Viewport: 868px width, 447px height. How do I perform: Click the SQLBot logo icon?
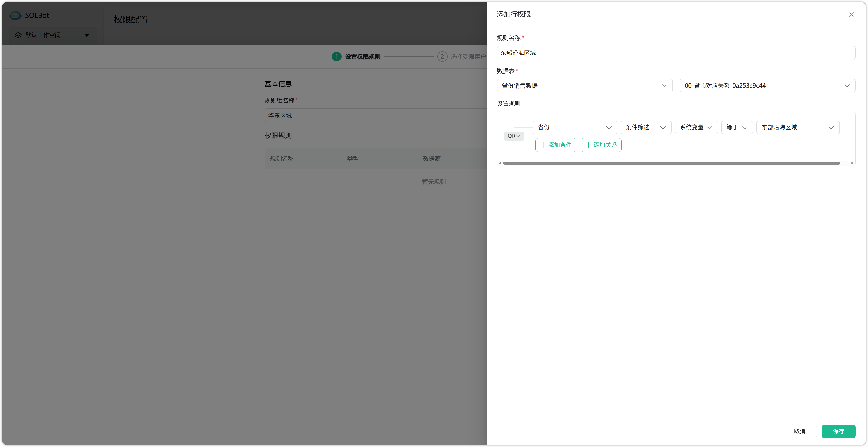(15, 15)
